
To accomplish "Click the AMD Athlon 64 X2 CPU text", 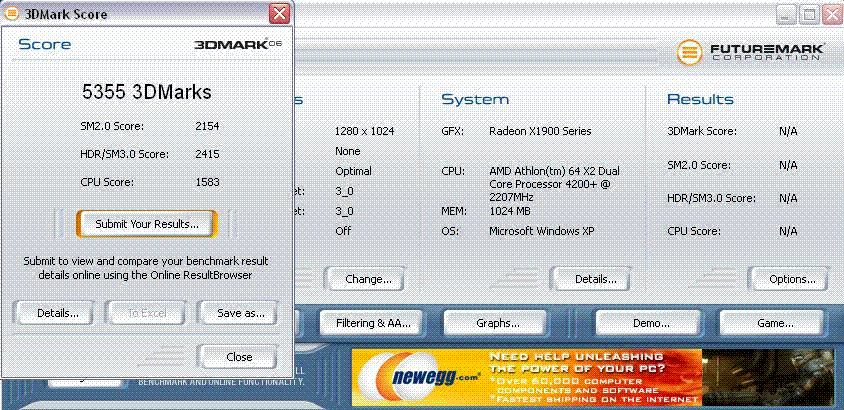I will [x=554, y=185].
